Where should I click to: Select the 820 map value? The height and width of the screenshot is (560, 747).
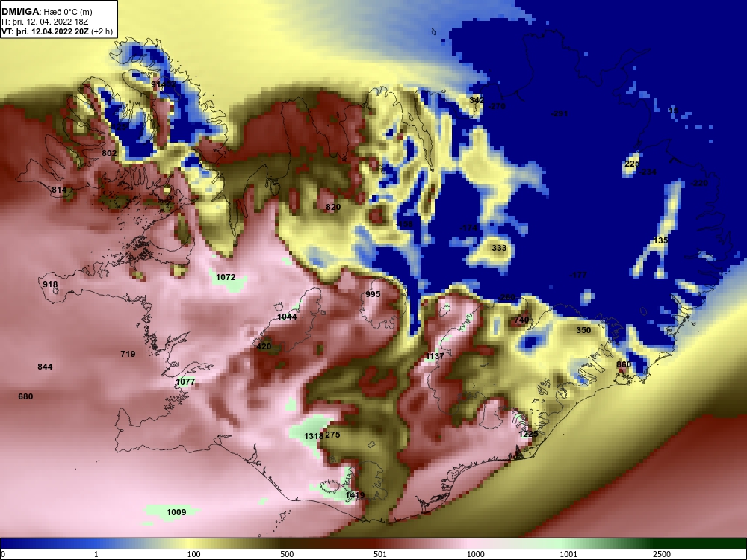[x=333, y=207]
